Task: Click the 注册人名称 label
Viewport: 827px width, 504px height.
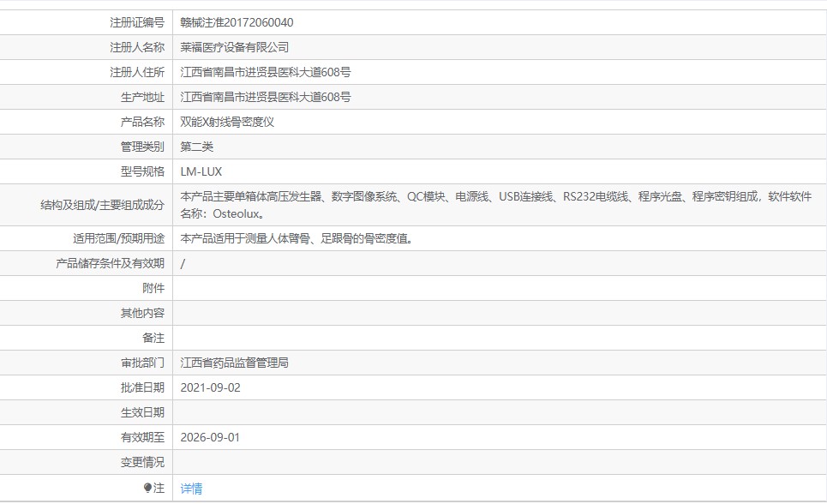Action: click(137, 47)
